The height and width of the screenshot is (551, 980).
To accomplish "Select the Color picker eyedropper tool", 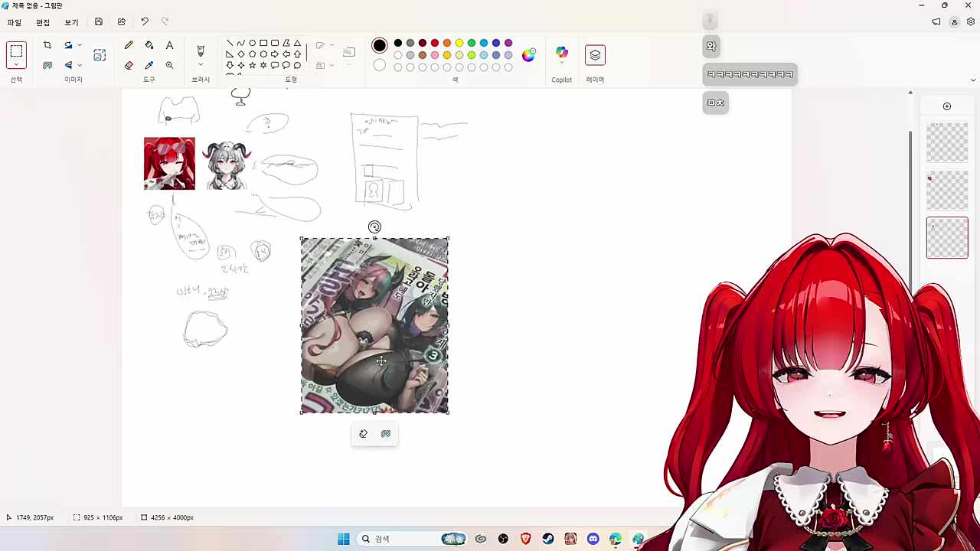I will coord(149,66).
